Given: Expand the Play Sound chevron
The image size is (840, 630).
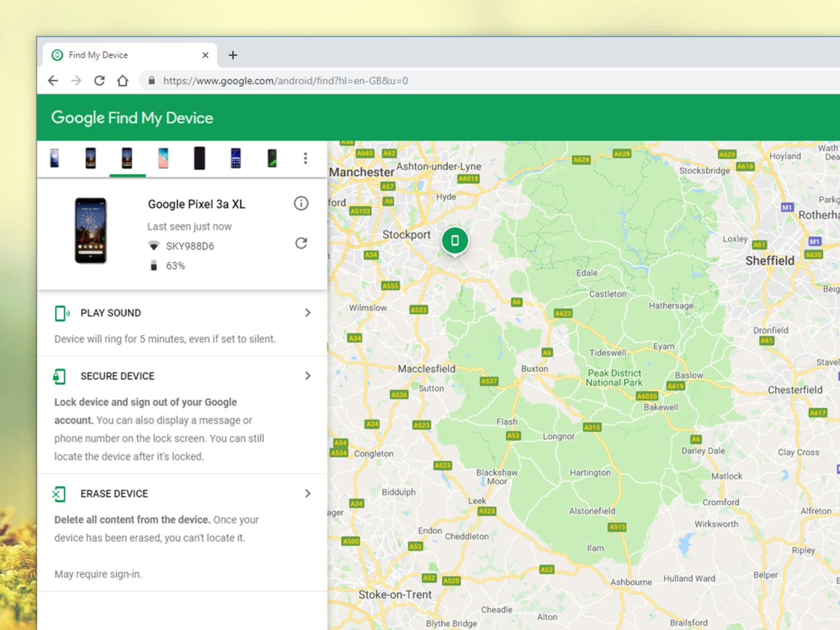Looking at the screenshot, I should pyautogui.click(x=308, y=312).
